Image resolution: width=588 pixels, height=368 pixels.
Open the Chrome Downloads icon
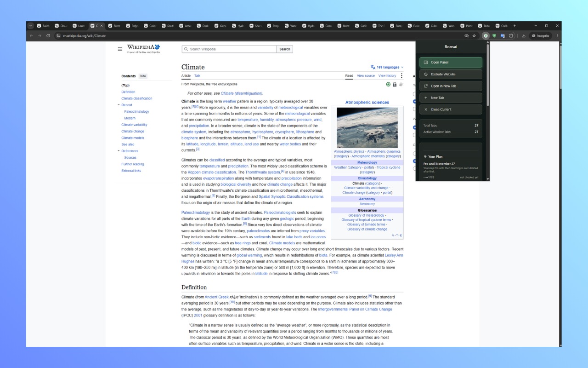tap(524, 35)
